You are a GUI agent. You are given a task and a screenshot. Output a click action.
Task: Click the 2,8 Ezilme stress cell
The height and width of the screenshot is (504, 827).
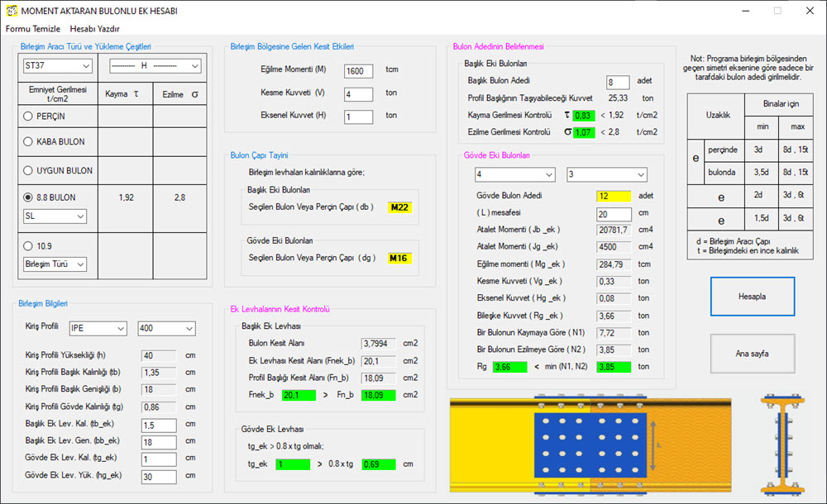click(179, 197)
